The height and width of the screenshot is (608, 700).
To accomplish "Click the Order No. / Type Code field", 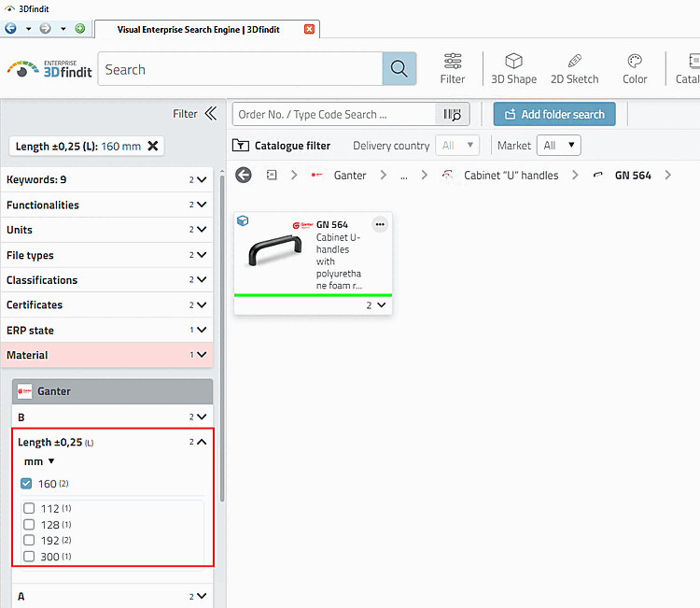I will click(x=333, y=114).
